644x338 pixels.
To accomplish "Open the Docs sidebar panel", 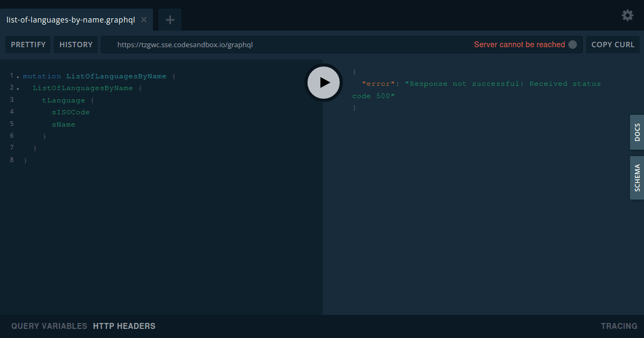I will point(637,133).
